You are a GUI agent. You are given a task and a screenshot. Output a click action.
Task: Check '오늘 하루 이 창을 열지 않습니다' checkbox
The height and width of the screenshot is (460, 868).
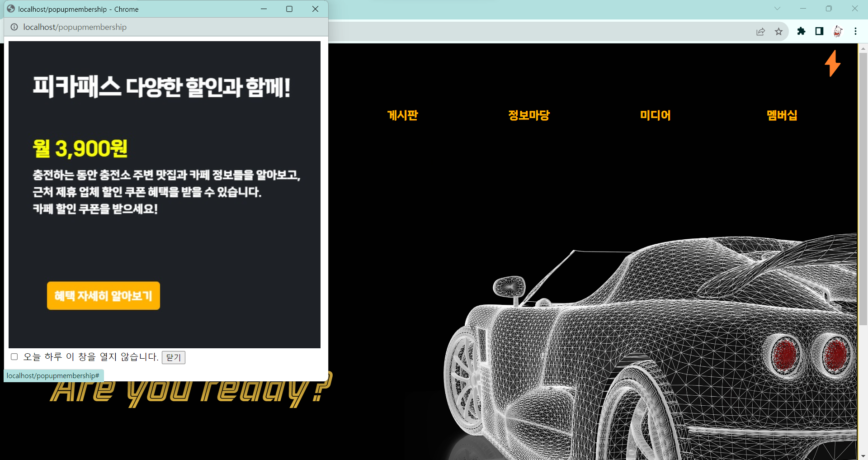[14, 357]
